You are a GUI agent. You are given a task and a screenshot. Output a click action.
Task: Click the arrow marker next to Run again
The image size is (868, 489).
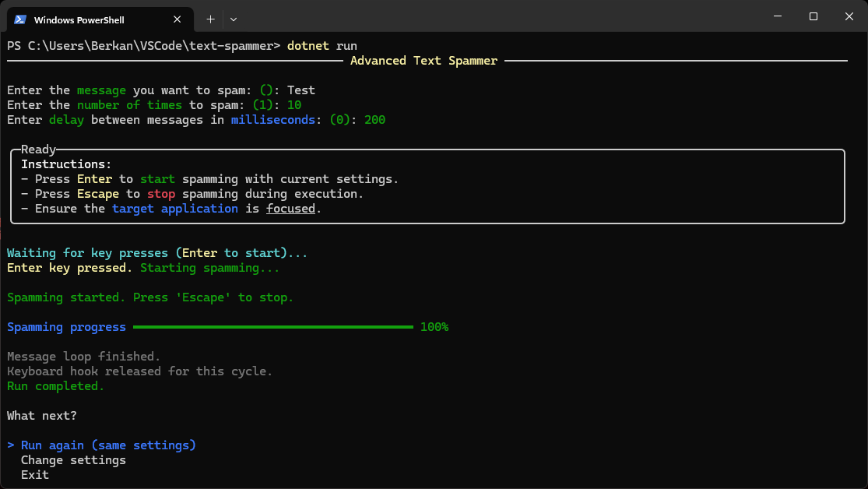click(9, 445)
